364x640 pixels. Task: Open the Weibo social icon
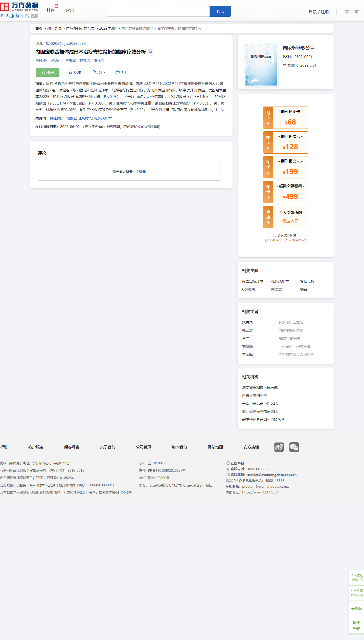[279, 447]
